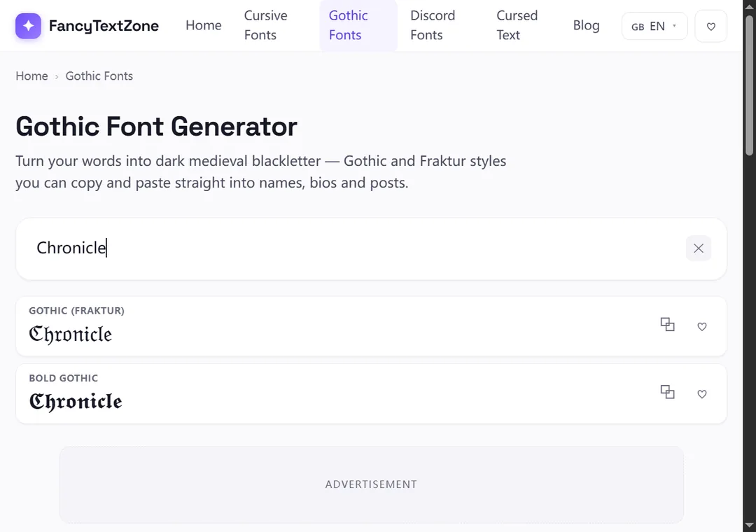Viewport: 756px width, 532px height.
Task: Favorite the Gothic (Fraktur) style with heart
Action: click(702, 326)
